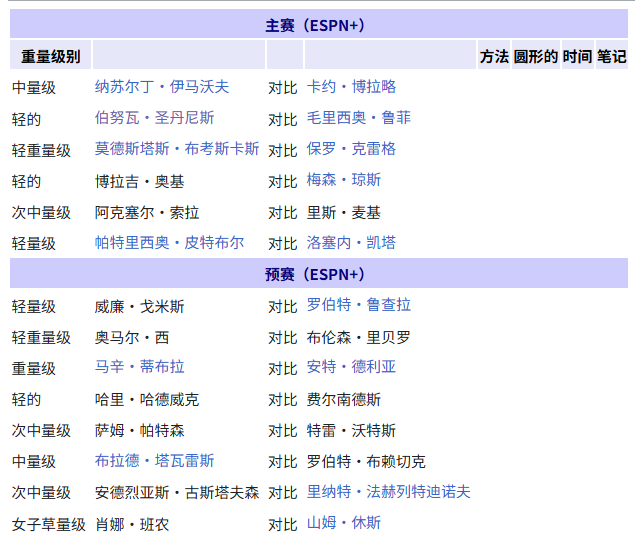Image resolution: width=635 pixels, height=546 pixels.
Task: Click the 卡约·博拉略 link
Action: pyautogui.click(x=351, y=87)
